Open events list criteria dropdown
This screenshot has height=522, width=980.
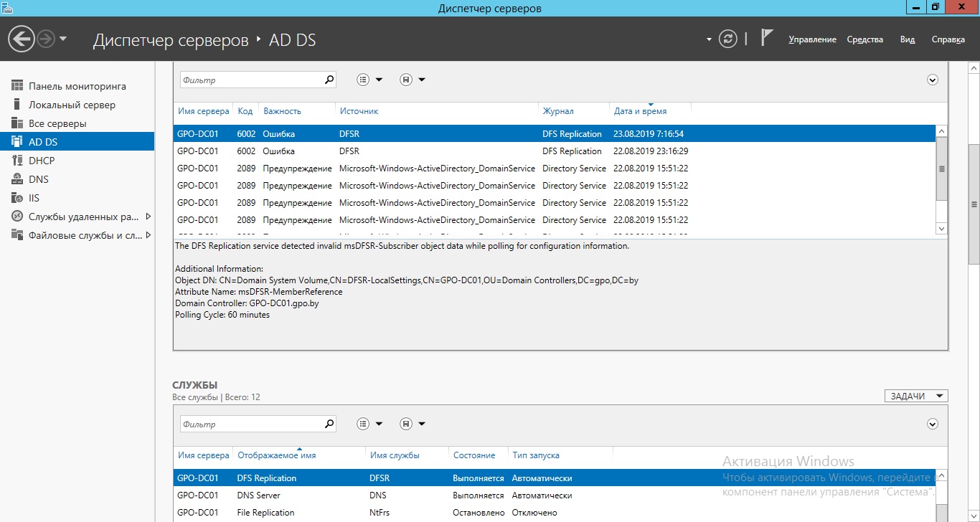tap(370, 80)
